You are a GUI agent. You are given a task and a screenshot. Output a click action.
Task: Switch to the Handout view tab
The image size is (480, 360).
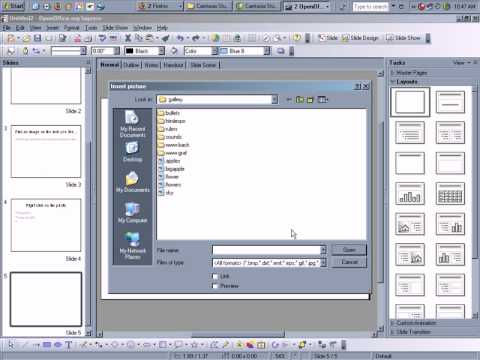click(173, 65)
